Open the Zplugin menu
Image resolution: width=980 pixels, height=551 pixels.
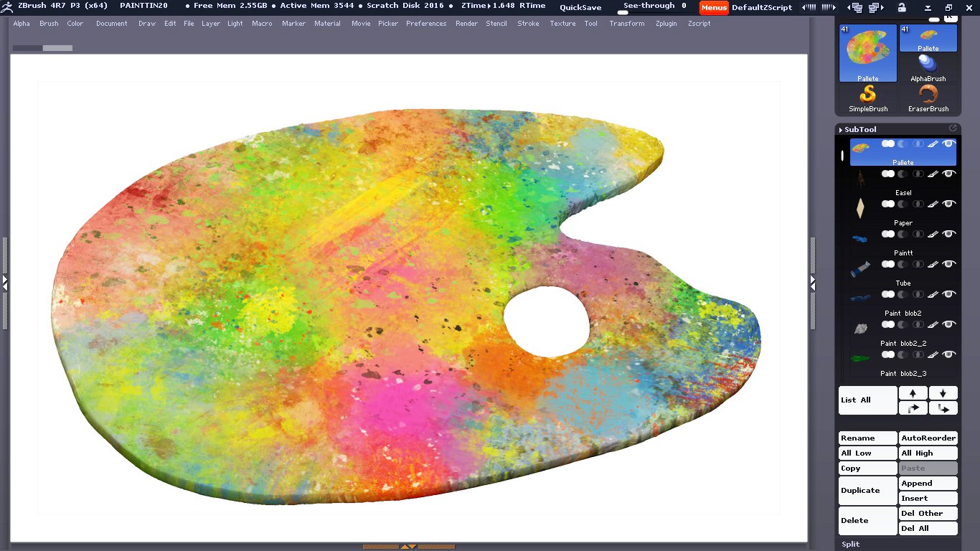tap(666, 24)
